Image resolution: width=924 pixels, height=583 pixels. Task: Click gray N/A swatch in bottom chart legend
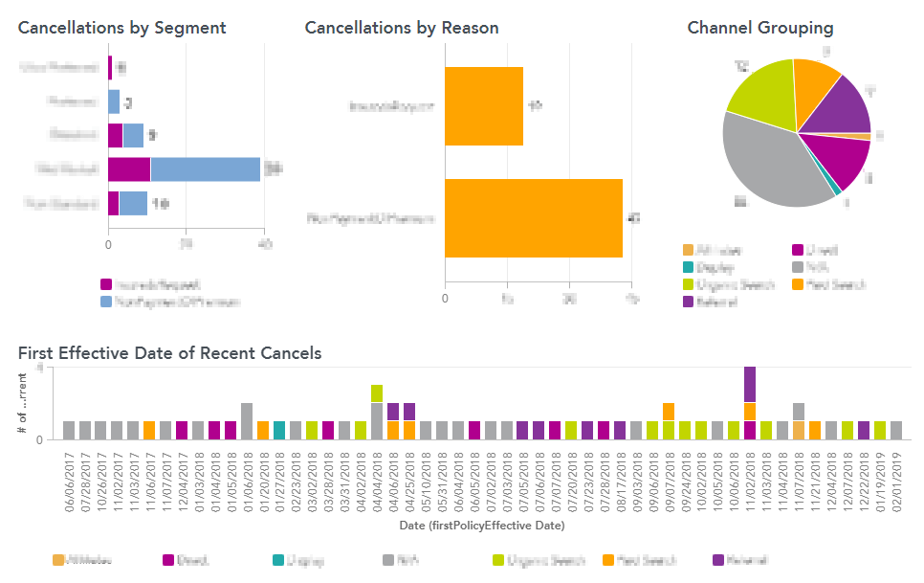pyautogui.click(x=388, y=560)
